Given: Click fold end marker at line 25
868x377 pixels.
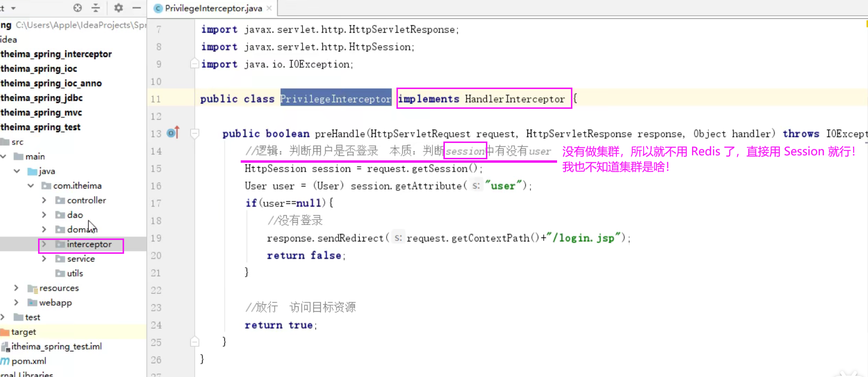Looking at the screenshot, I should click(195, 342).
